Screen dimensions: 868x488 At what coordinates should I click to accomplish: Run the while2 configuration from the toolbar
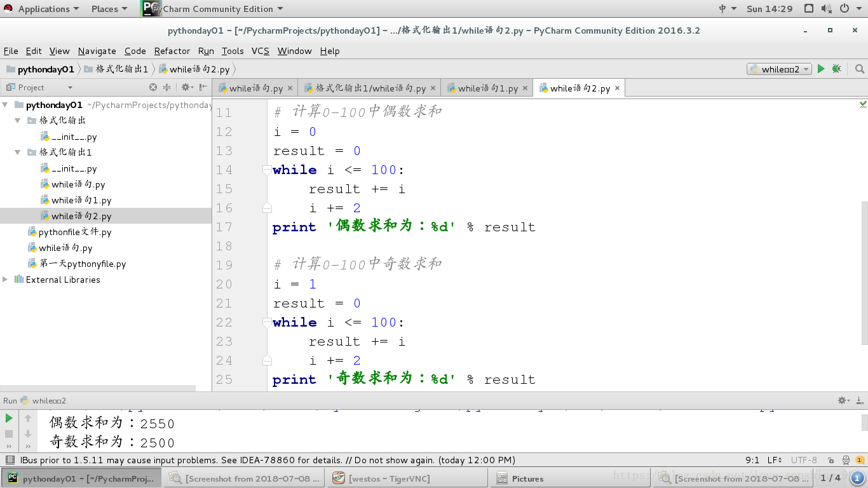tap(821, 69)
